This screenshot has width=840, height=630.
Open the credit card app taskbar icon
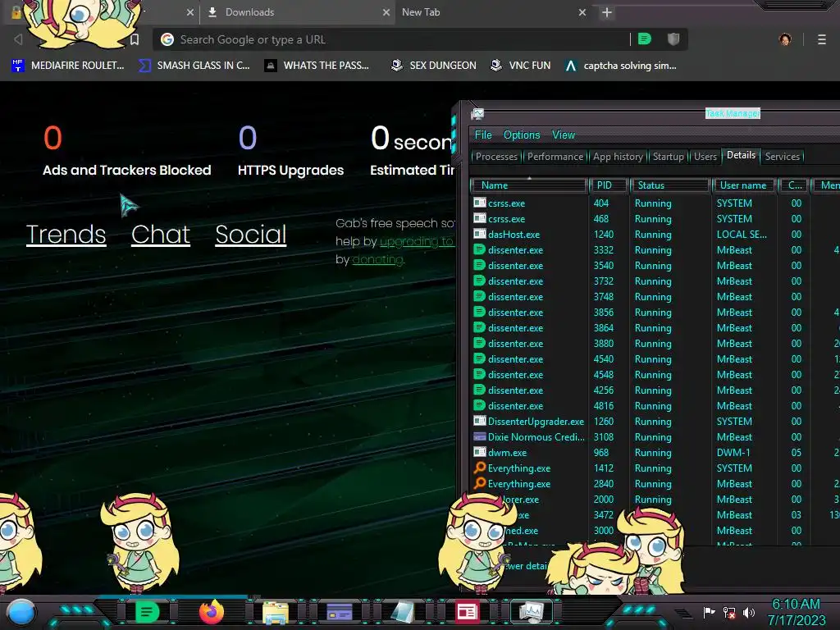pyautogui.click(x=339, y=612)
